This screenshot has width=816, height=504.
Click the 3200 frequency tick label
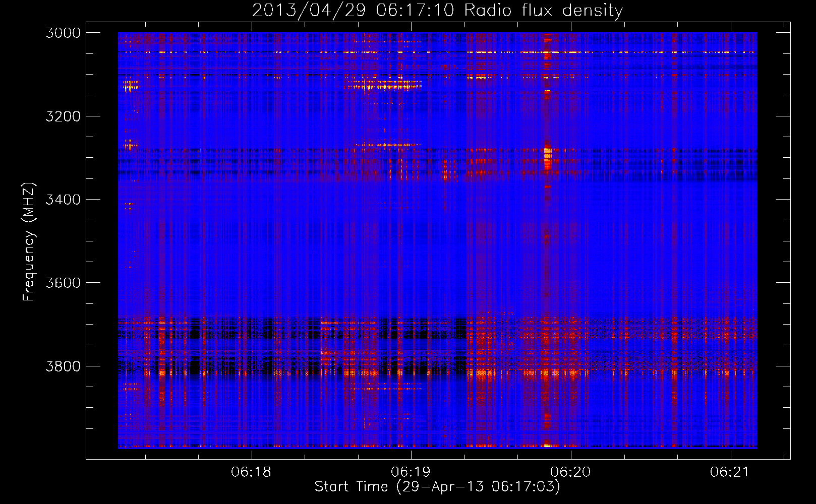pos(63,116)
